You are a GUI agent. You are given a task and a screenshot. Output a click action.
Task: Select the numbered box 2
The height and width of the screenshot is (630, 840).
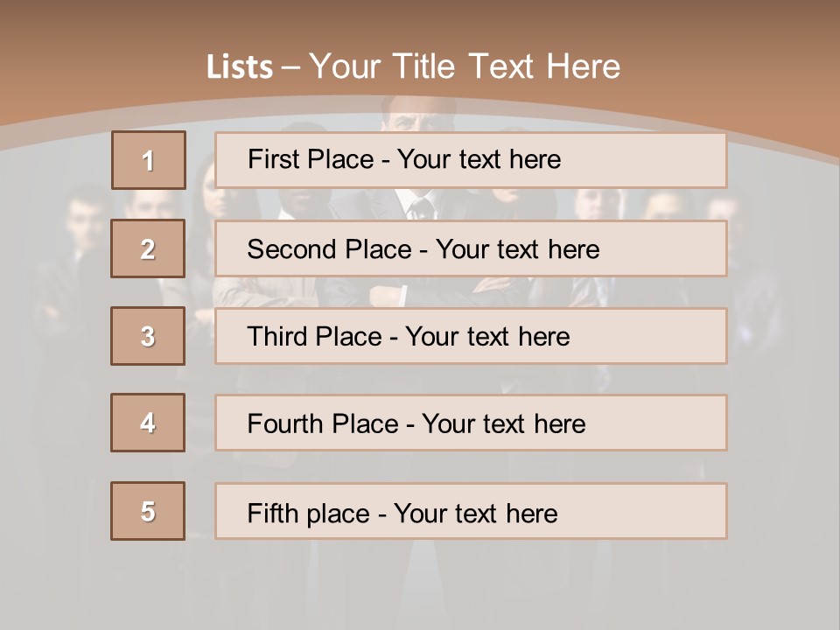click(148, 248)
